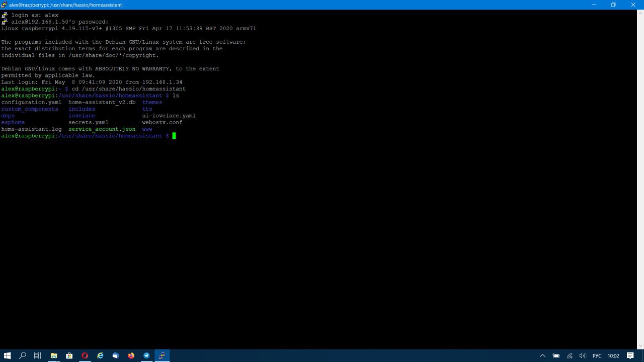Click the 'Last login' line text

click(92, 82)
